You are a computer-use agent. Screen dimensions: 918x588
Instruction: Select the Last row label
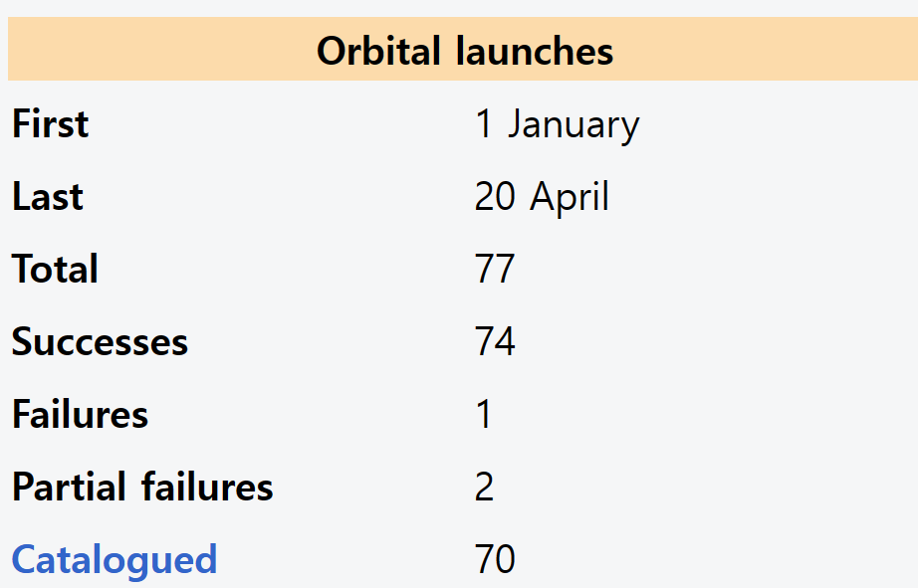click(48, 197)
